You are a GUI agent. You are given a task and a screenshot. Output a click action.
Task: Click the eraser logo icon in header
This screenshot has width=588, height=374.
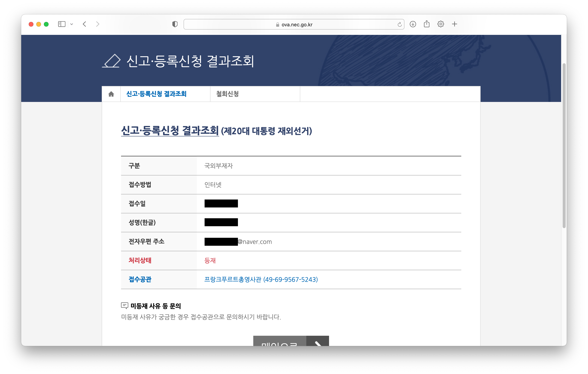[111, 61]
